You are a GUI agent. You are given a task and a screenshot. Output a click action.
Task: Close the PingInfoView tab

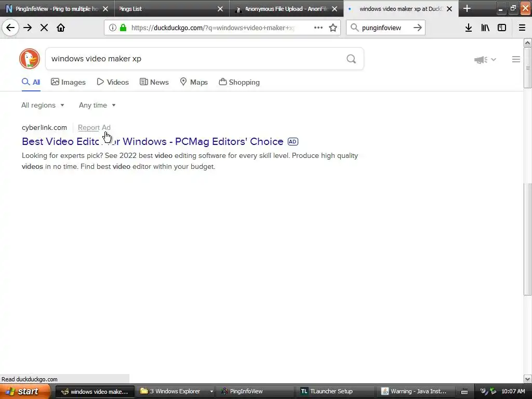tap(105, 9)
